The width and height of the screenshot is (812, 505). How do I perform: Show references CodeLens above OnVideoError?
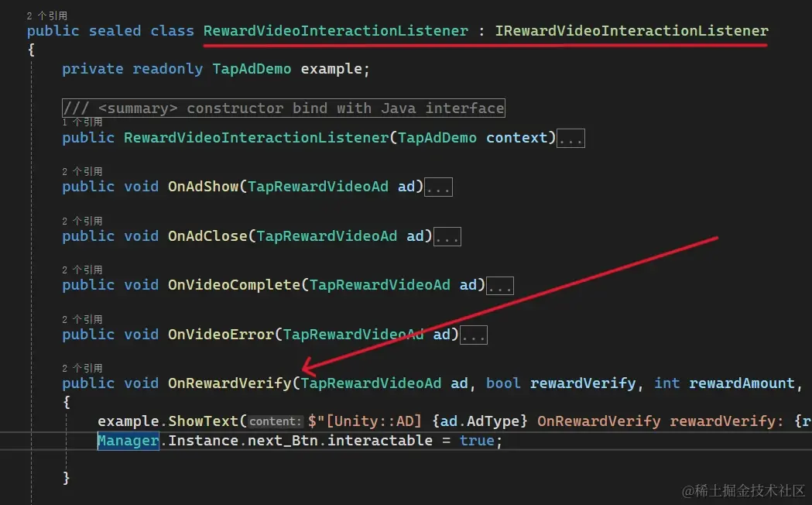82,320
